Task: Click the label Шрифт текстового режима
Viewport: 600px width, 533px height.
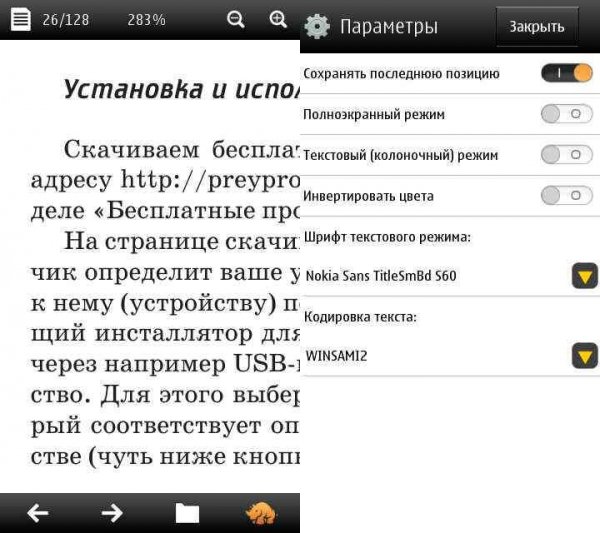Action: 387,237
